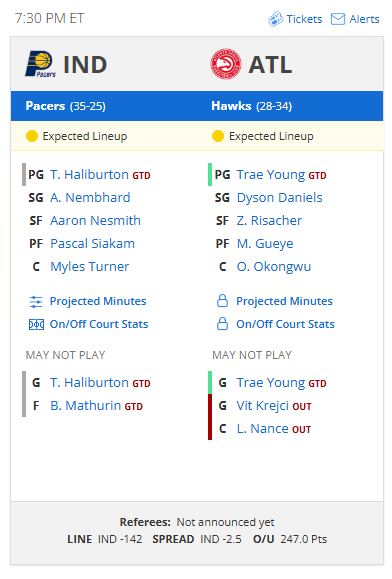Open Hawks On/Off Court Stats link
This screenshot has height=579, width=392.
(285, 324)
